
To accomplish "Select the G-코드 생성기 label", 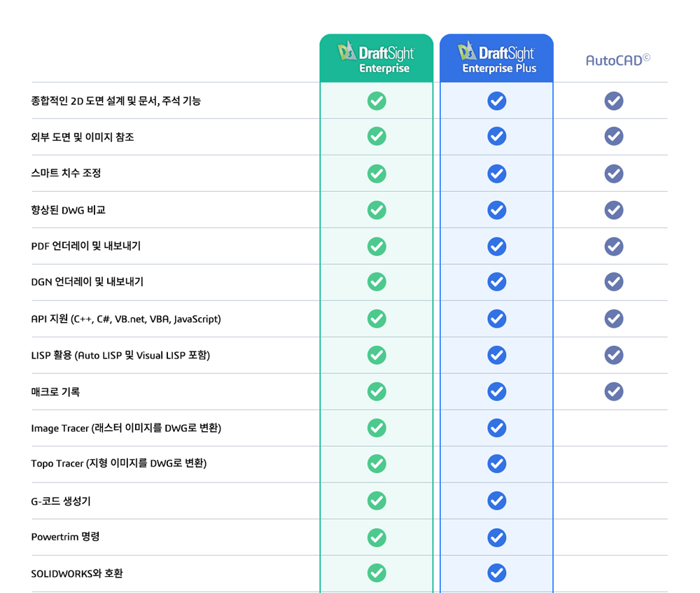I will click(x=61, y=501).
